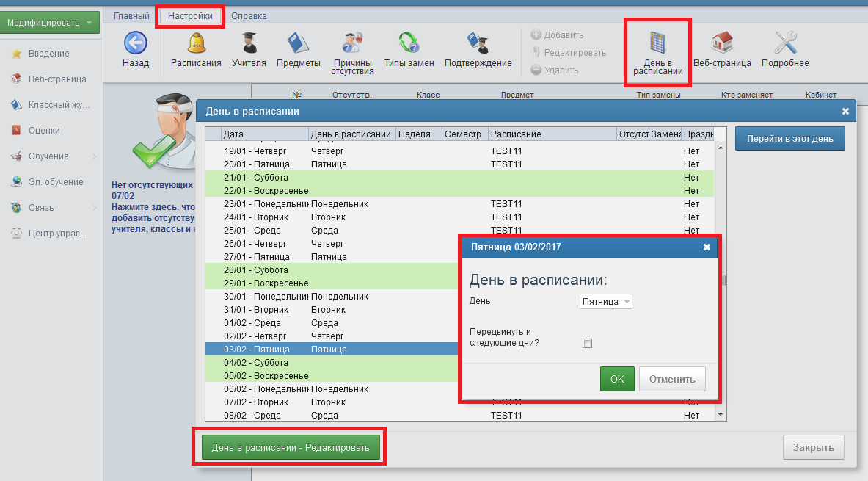Open Причины отсутствия icon

pos(352,43)
